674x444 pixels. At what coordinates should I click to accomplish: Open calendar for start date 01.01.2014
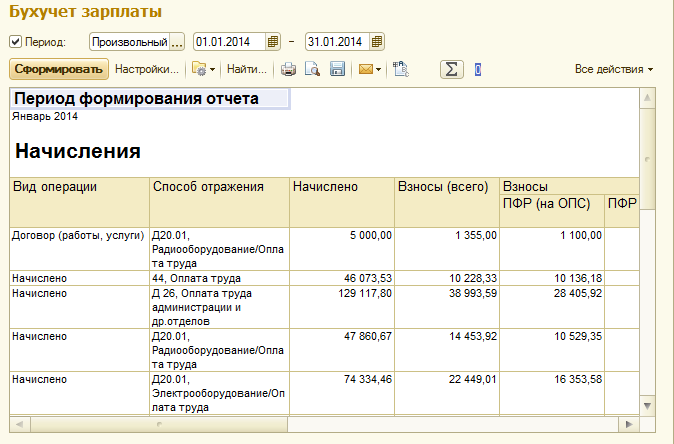point(273,42)
